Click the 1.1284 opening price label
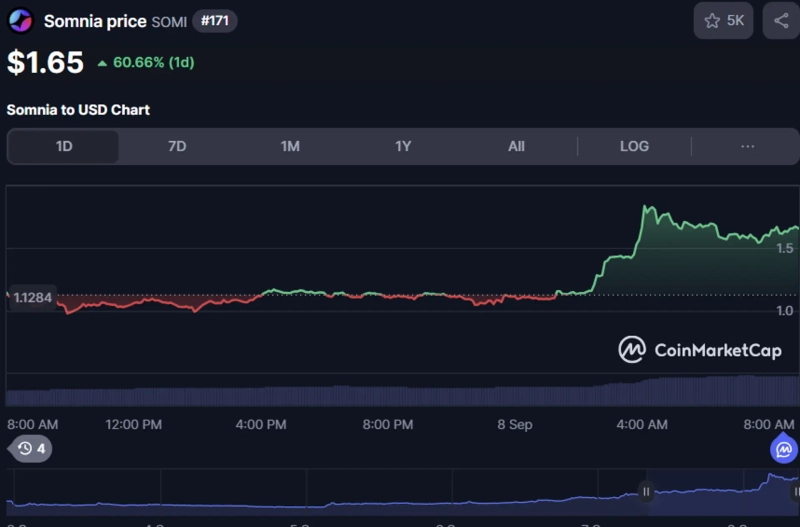The height and width of the screenshot is (527, 800). 33,296
